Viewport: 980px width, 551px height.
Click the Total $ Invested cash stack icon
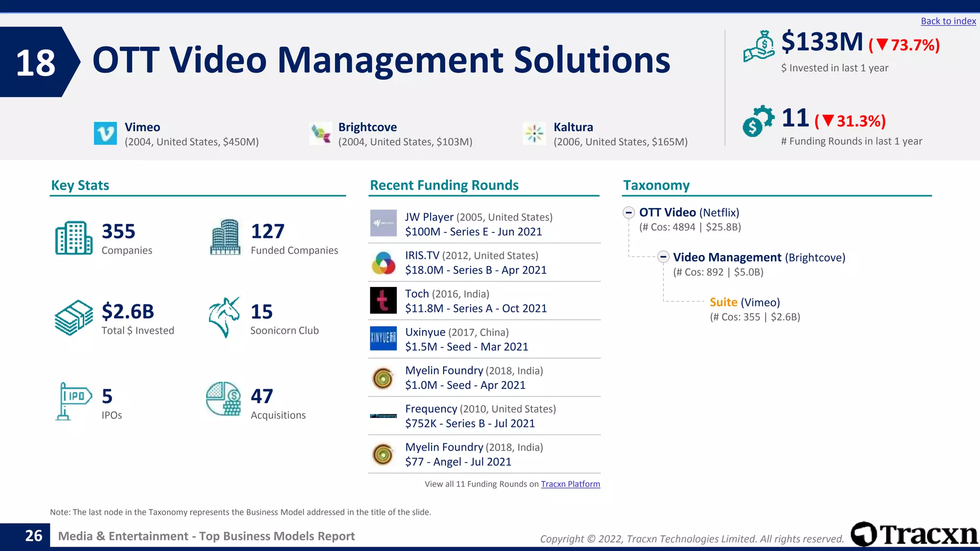tap(74, 318)
